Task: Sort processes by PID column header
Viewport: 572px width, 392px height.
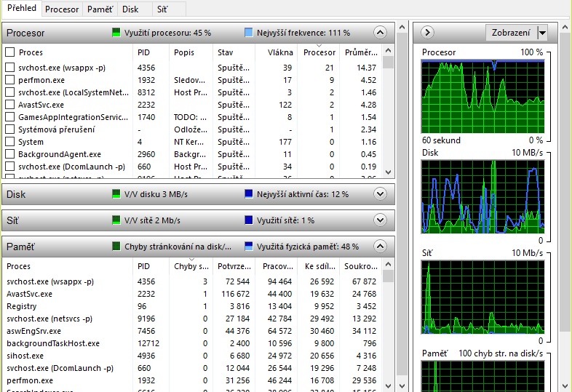Action: 144,52
